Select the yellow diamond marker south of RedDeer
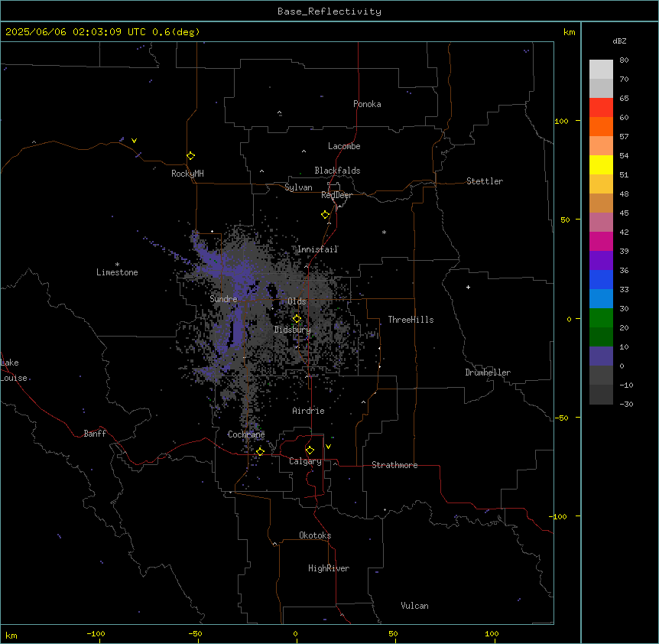Screen dimensions: 659x644 (325, 215)
